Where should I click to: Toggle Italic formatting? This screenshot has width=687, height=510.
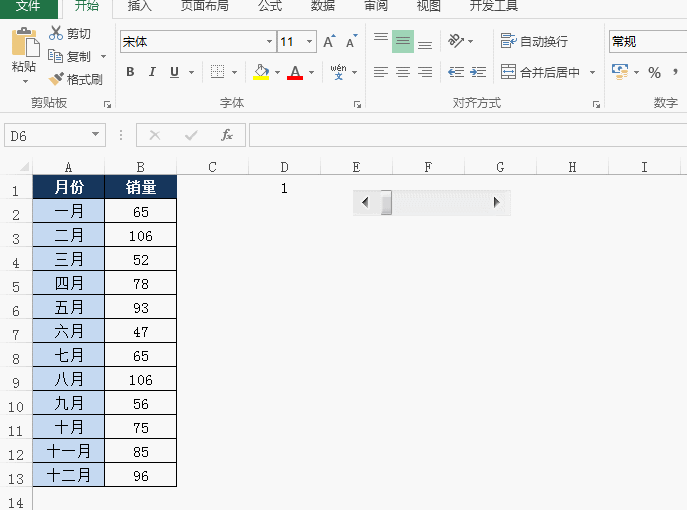pyautogui.click(x=152, y=72)
